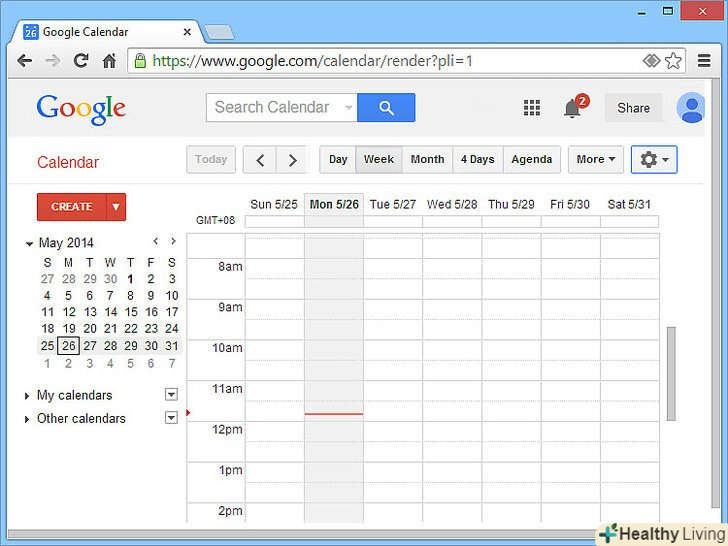Click the Tue 5/27 column header

click(x=393, y=204)
